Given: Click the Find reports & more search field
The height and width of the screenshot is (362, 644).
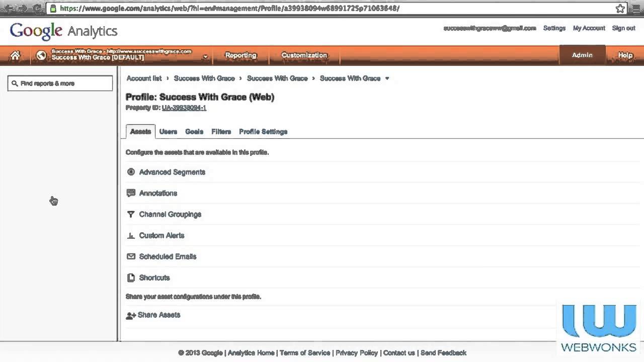Looking at the screenshot, I should [60, 83].
